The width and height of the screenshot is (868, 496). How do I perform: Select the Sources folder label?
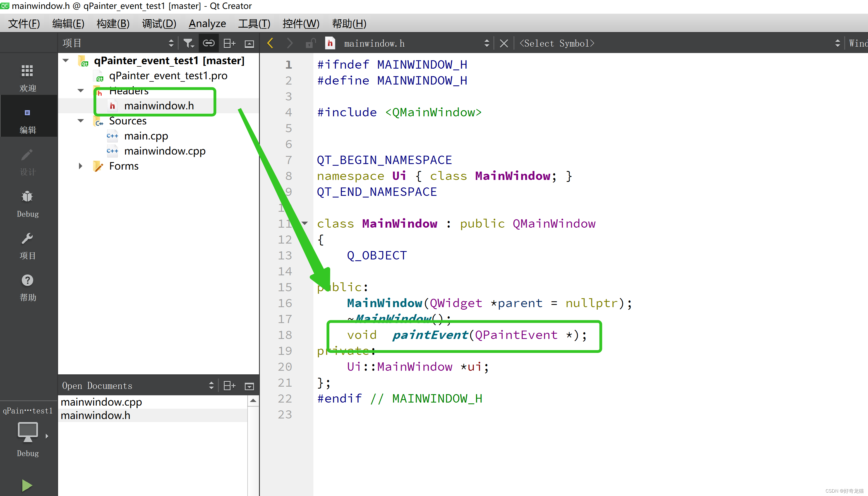(128, 121)
